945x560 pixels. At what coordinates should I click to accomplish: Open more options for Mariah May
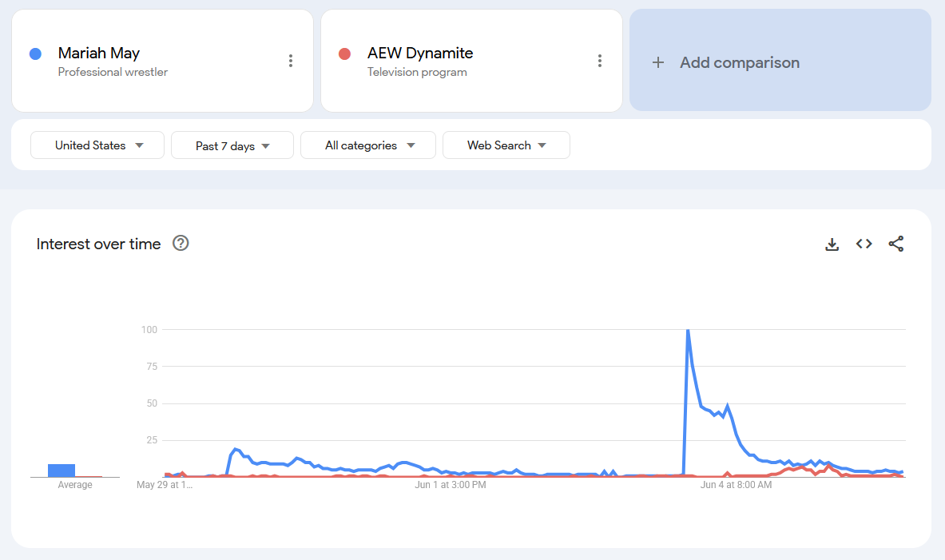[x=291, y=60]
